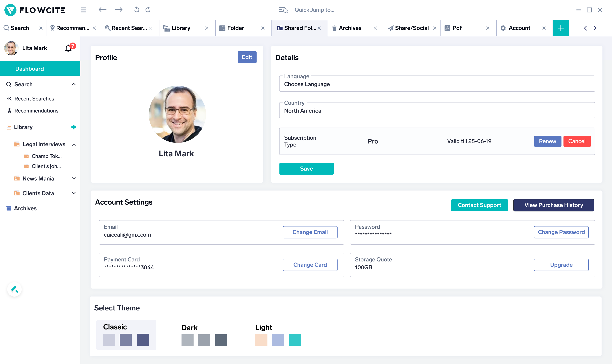Image resolution: width=612 pixels, height=364 pixels.
Task: Open the Choose Language dropdown
Action: pos(437,84)
